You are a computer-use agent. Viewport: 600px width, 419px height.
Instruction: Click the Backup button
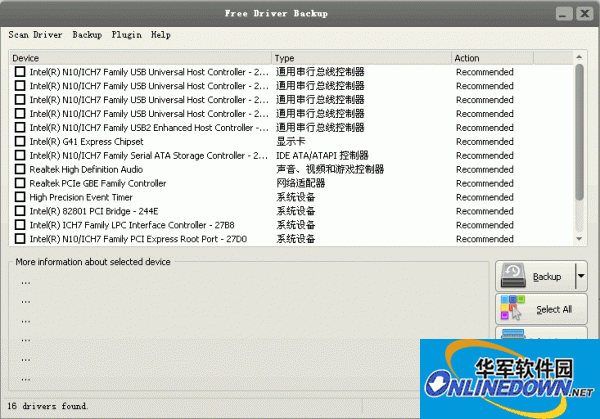pos(536,276)
